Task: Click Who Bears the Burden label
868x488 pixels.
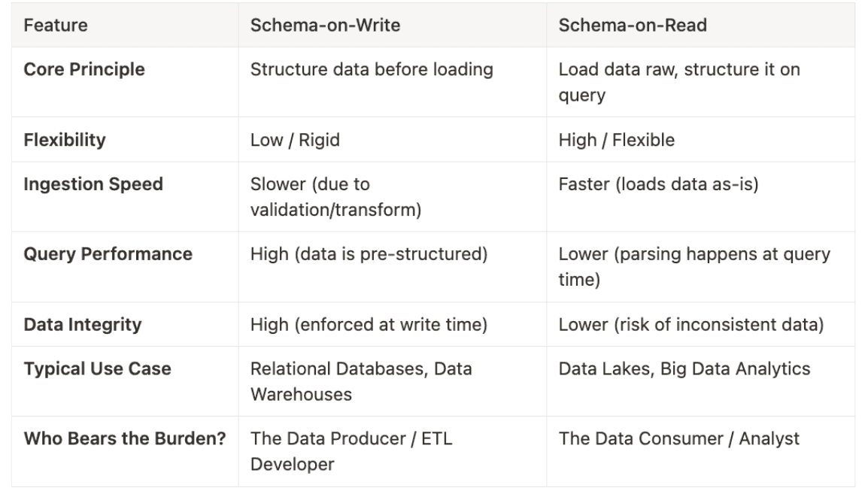Action: click(125, 439)
